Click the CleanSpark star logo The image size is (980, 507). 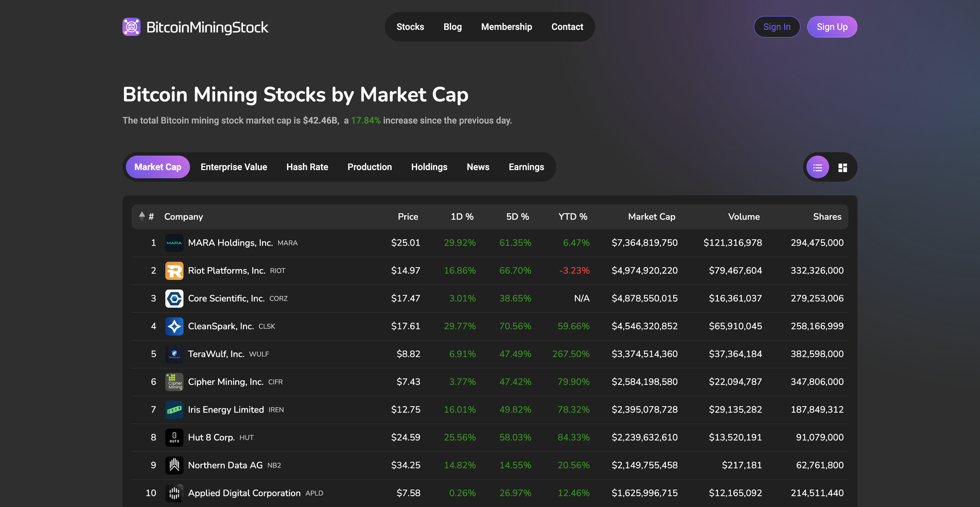coord(174,327)
